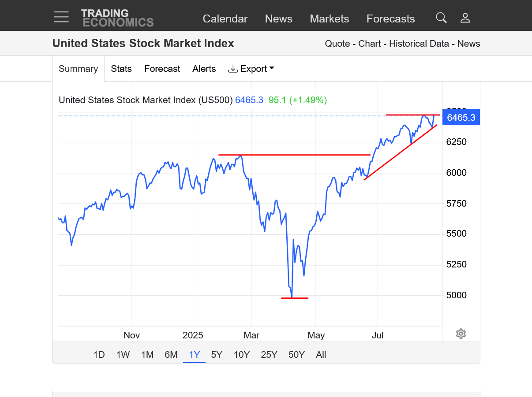Open the Forecast tab
This screenshot has width=532, height=397.
point(162,69)
